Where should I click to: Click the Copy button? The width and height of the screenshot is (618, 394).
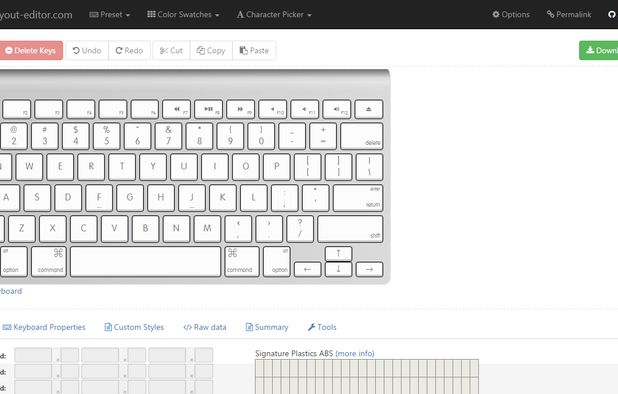211,50
